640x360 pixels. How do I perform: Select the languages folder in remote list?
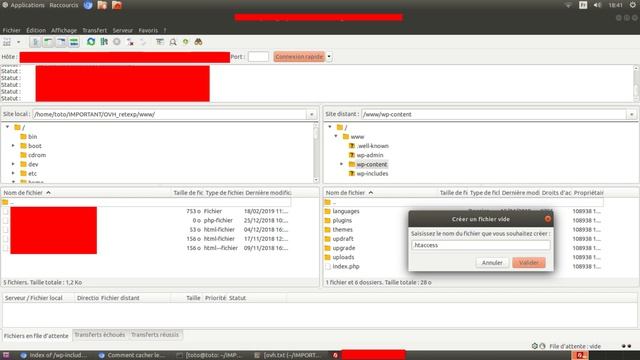coord(346,211)
